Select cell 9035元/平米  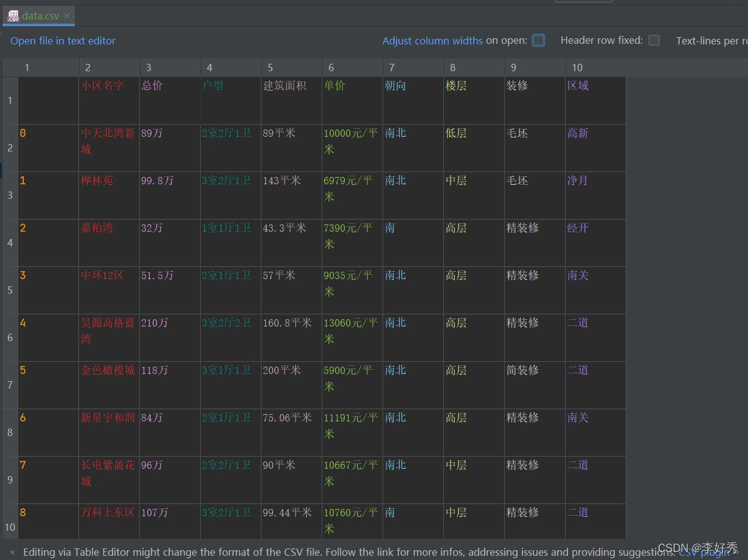tap(353, 290)
